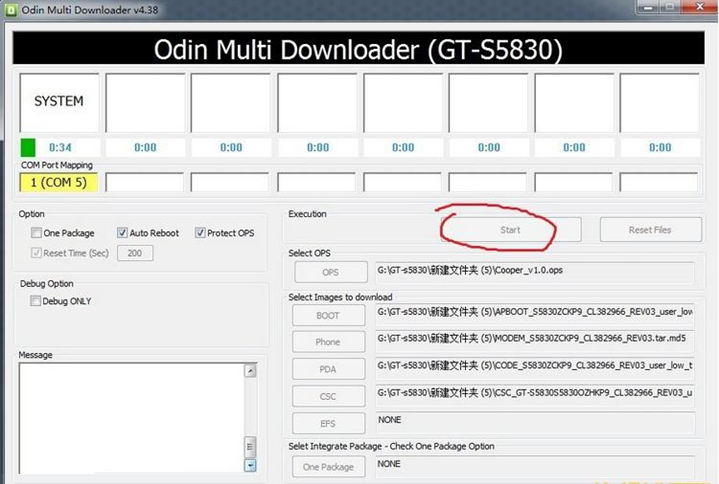Click the 0:34 elapsed time text
Viewport: 719px width, 484px height.
[x=60, y=148]
